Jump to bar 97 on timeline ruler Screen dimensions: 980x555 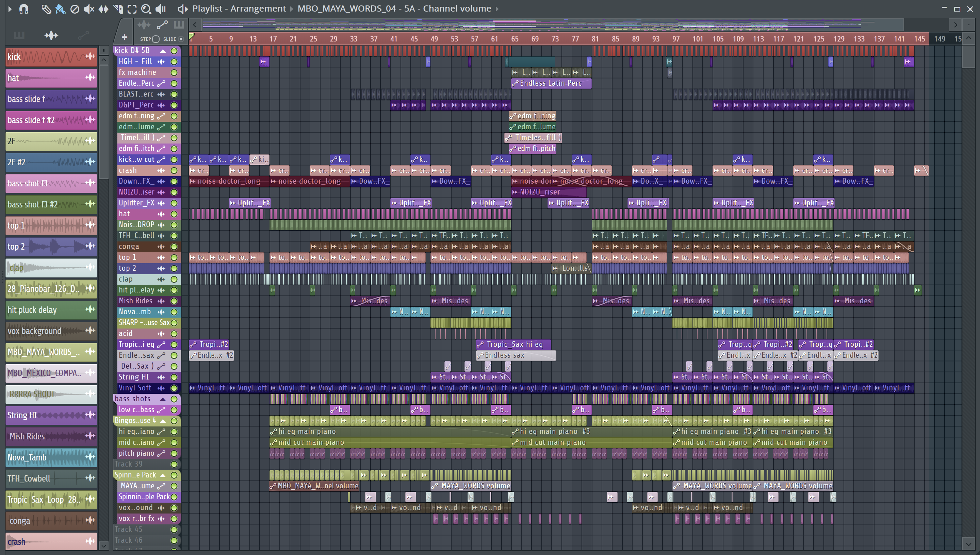point(676,39)
